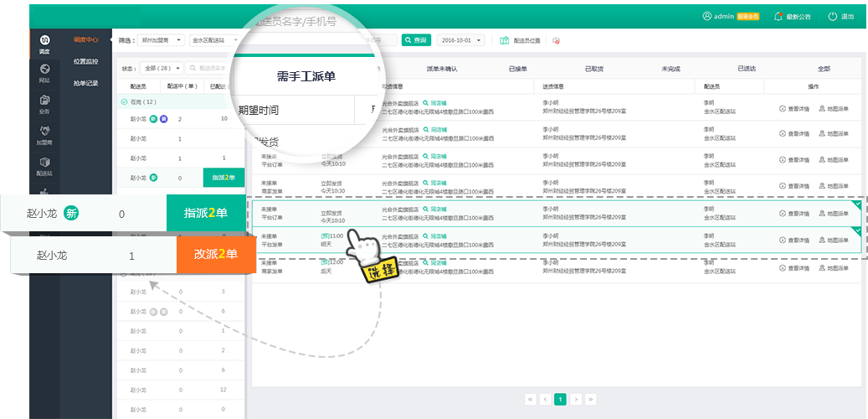
Task: Switch to the 已接单 orders tab
Action: (x=518, y=69)
